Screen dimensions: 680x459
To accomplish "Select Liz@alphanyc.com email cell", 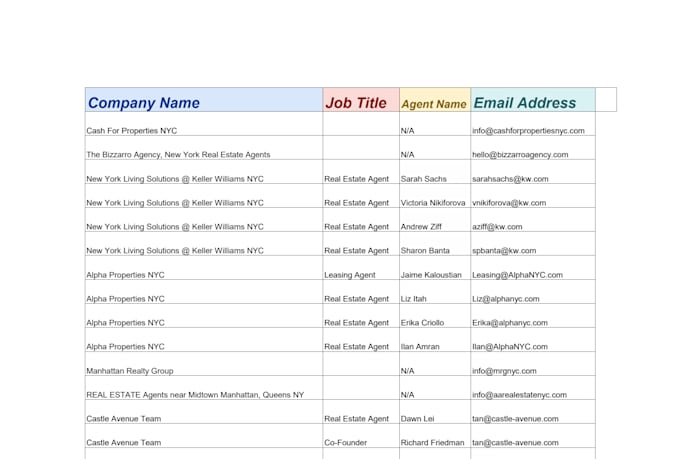I will [533, 292].
